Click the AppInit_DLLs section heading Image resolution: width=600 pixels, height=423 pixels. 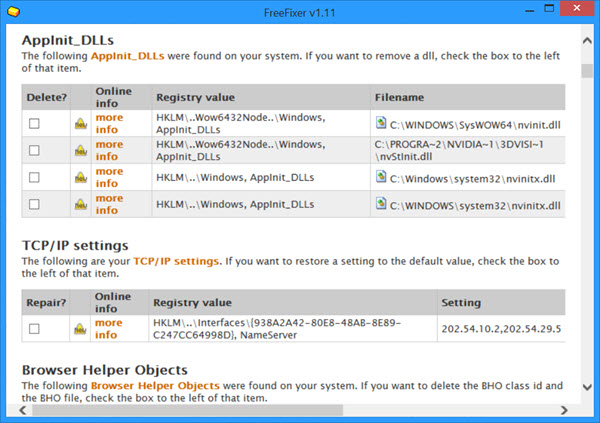[x=68, y=40]
